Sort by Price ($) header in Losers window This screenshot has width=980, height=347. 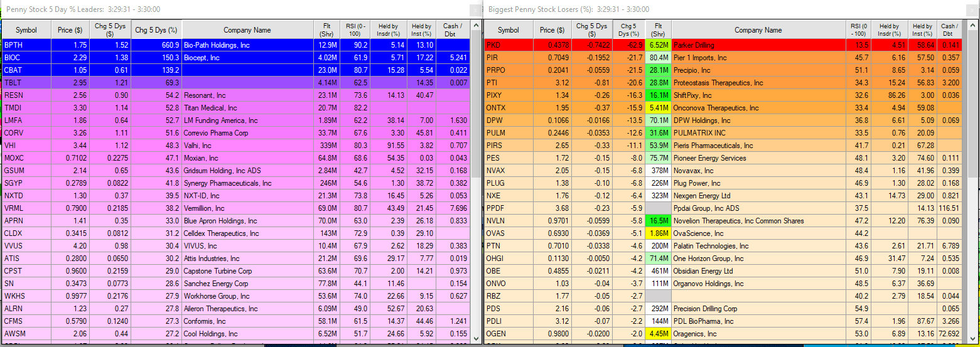coord(552,29)
